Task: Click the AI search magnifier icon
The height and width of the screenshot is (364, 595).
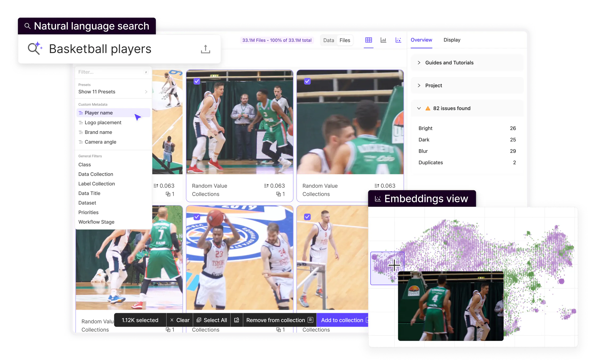Action: 35,48
